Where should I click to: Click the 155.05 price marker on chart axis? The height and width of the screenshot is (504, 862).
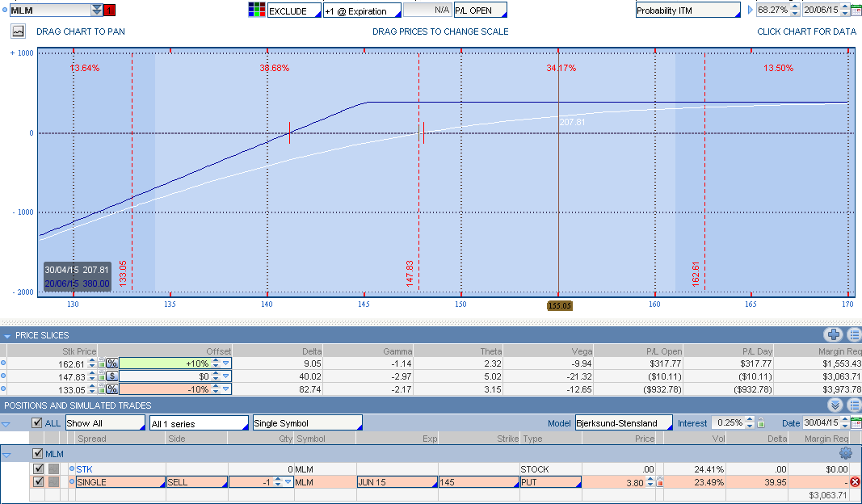pyautogui.click(x=560, y=305)
